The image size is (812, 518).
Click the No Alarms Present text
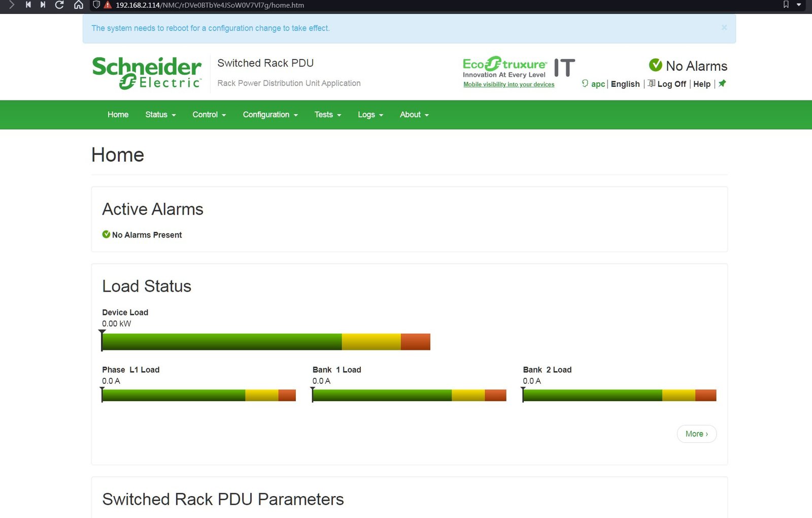point(147,235)
